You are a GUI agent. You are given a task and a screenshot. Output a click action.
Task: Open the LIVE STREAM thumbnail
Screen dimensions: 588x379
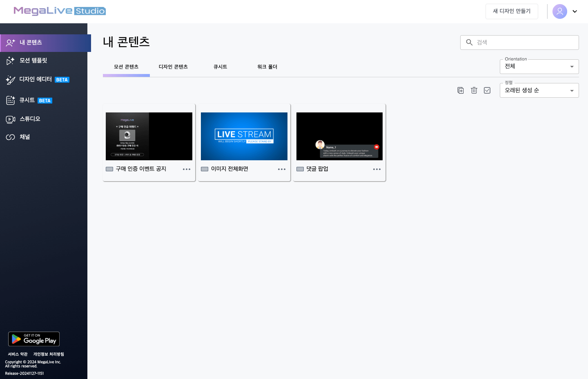click(244, 136)
